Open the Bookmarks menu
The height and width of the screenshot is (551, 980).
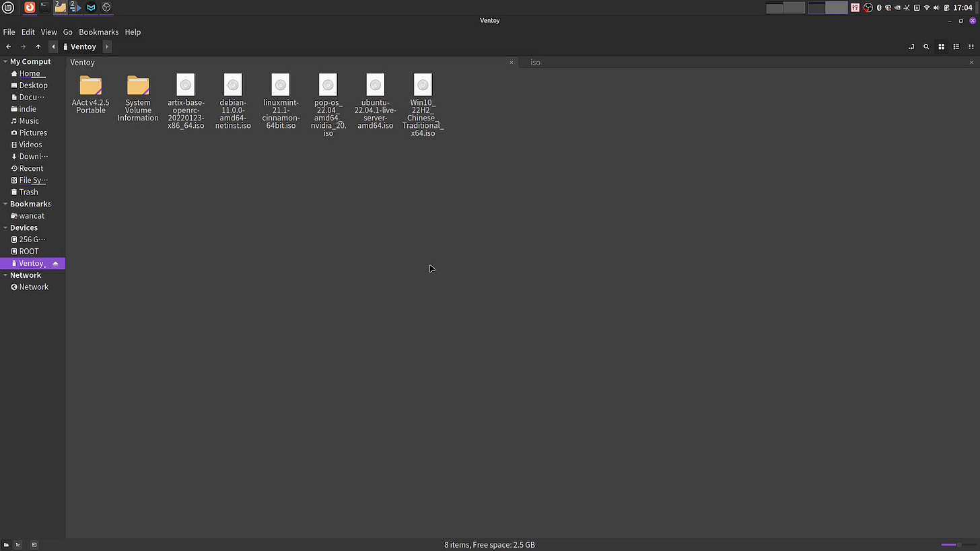[x=98, y=32]
